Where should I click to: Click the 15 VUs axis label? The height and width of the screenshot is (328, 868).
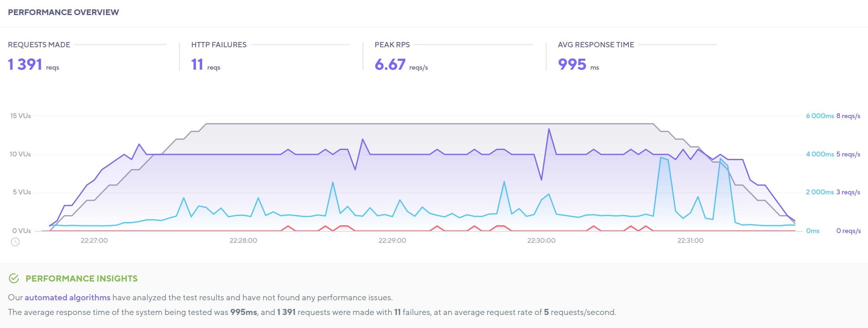point(20,116)
